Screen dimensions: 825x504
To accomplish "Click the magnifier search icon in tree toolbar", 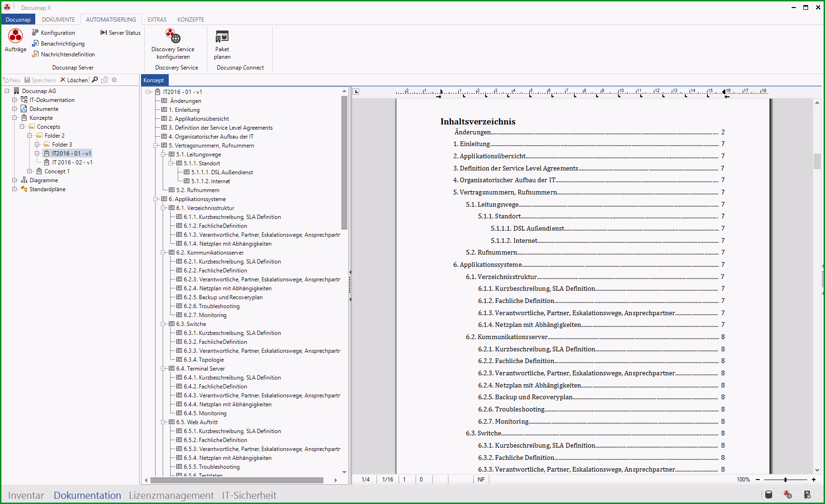I will pos(95,80).
